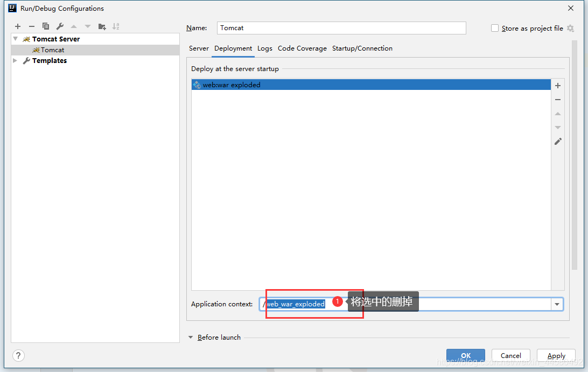Sort configurations alphabetically
This screenshot has height=372, width=588.
[x=116, y=26]
